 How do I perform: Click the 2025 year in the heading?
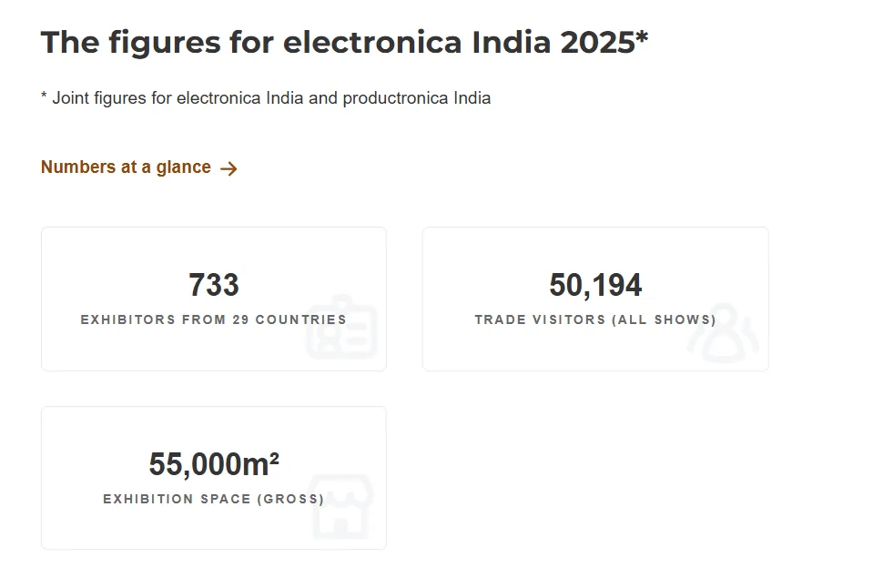597,42
